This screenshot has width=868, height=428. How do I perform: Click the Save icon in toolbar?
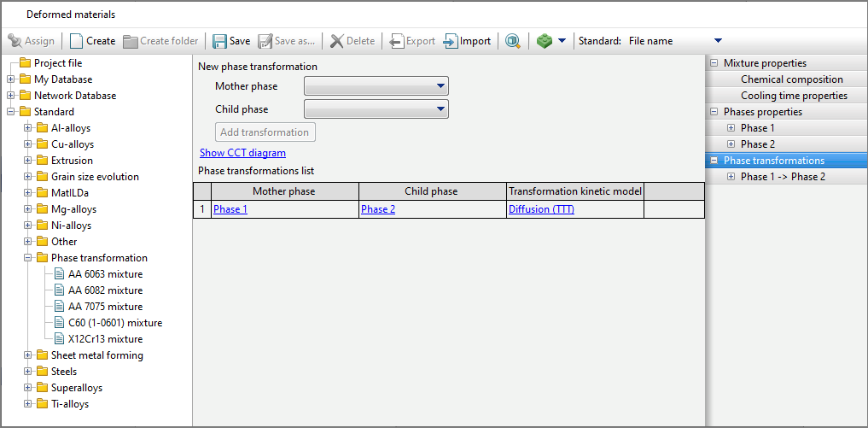219,41
